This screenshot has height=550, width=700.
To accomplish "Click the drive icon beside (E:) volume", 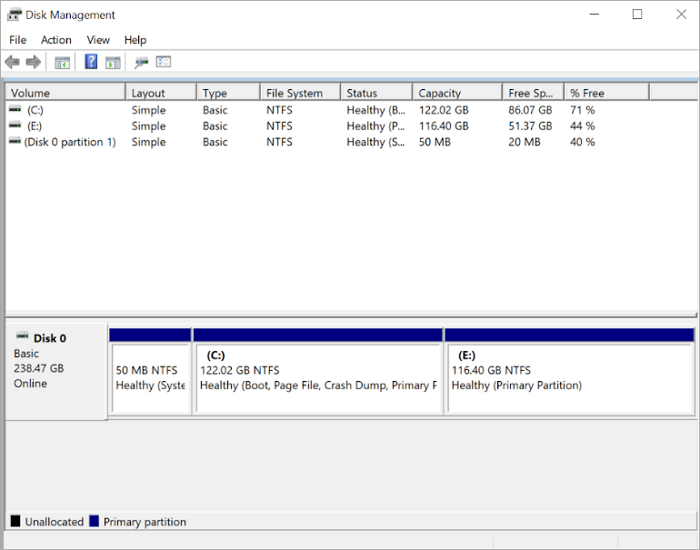I will (x=15, y=125).
